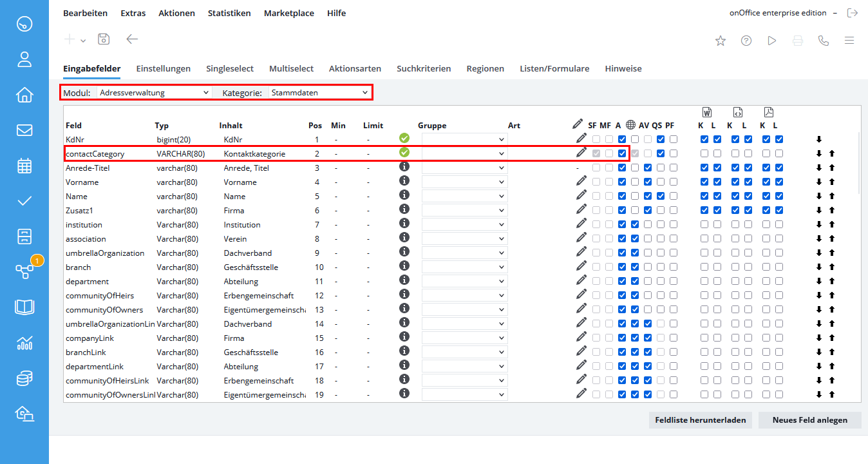Open the Kategorie dropdown showing Stammdaten

[319, 93]
